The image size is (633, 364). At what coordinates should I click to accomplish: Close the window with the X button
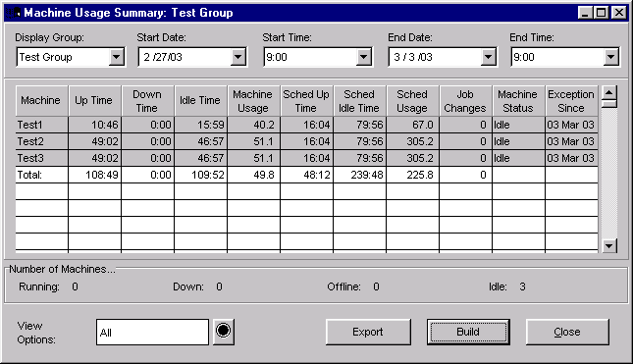(618, 13)
